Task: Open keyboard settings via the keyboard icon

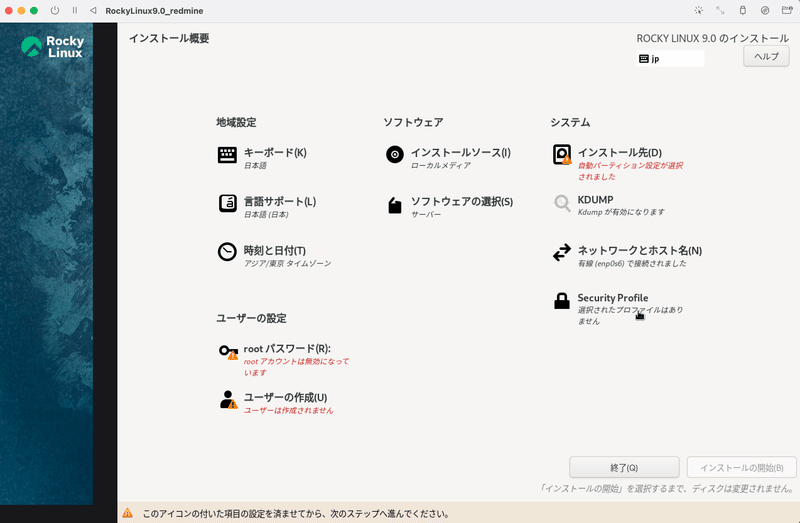Action: coord(227,155)
